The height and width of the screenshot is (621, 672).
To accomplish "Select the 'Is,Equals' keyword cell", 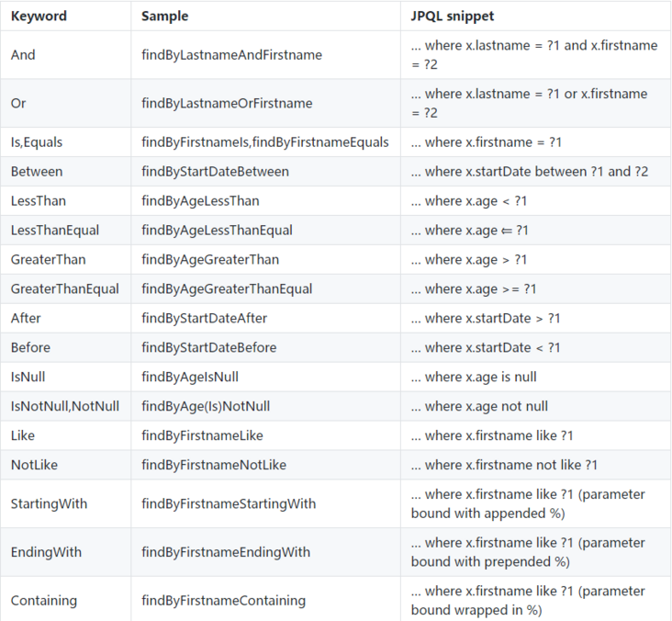I will tap(65, 142).
